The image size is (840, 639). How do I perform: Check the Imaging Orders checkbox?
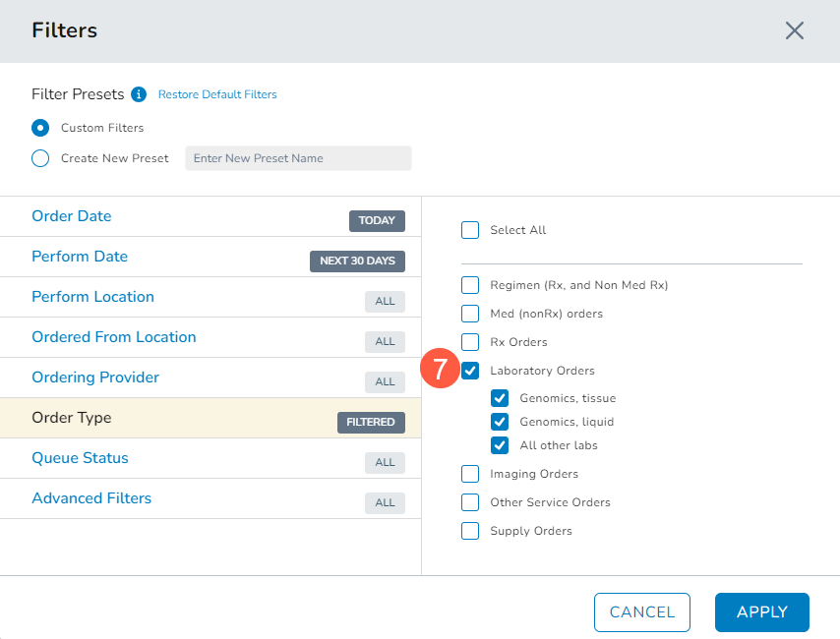(470, 474)
